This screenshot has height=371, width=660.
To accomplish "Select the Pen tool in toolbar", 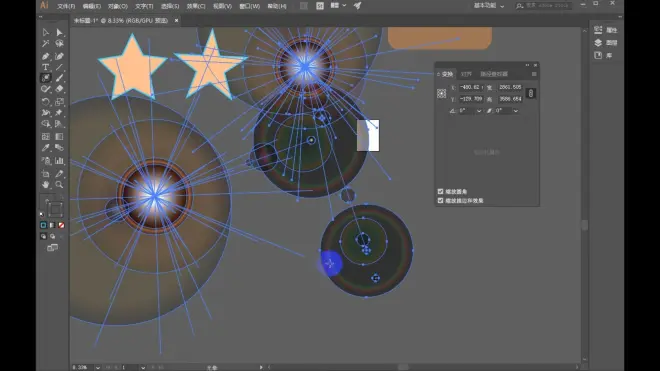I will (x=45, y=56).
